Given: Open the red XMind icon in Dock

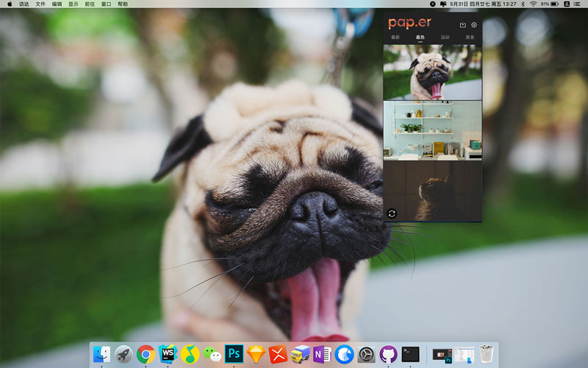Looking at the screenshot, I should [278, 354].
